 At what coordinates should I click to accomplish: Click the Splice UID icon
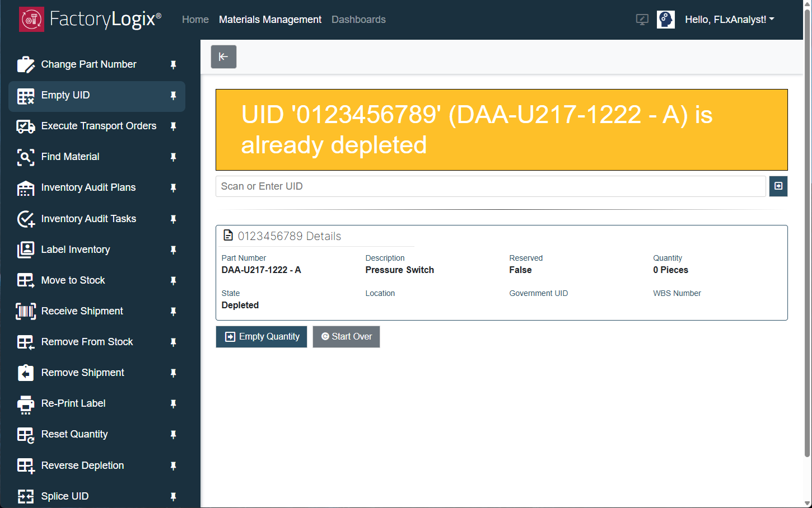coord(26,496)
